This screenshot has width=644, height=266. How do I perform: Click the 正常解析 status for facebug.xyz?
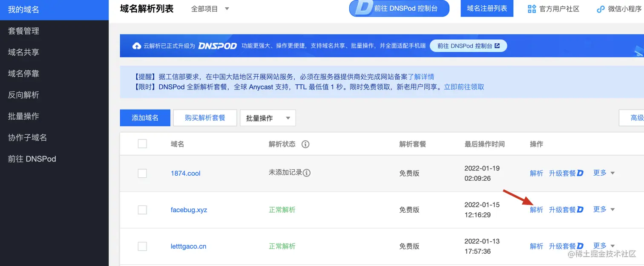point(282,210)
